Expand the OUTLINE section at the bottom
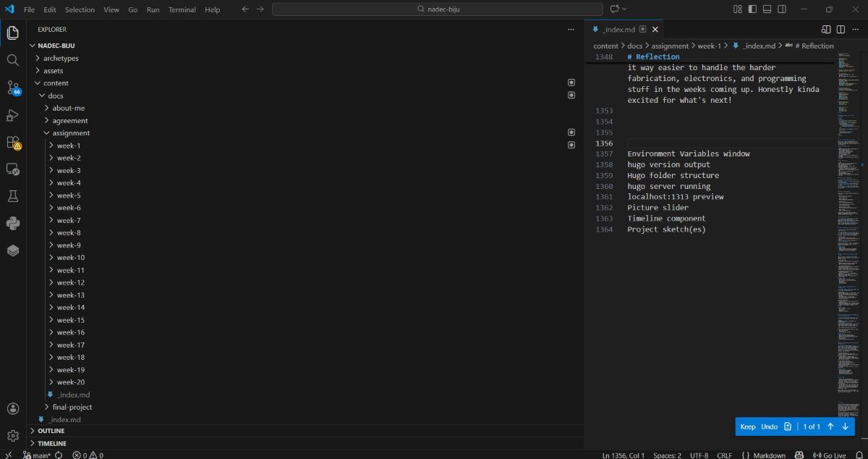Viewport: 868px width, 459px height. point(50,430)
